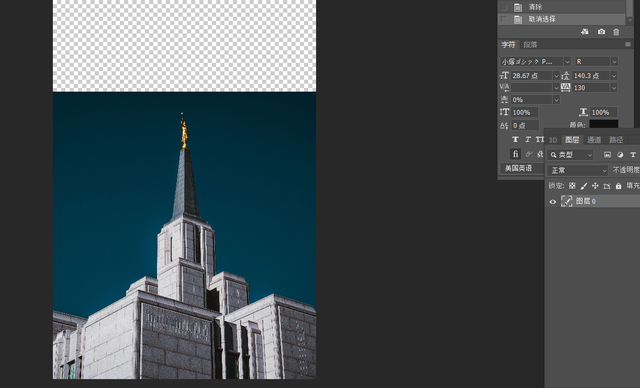Click the baseline shift icon

[x=504, y=125]
